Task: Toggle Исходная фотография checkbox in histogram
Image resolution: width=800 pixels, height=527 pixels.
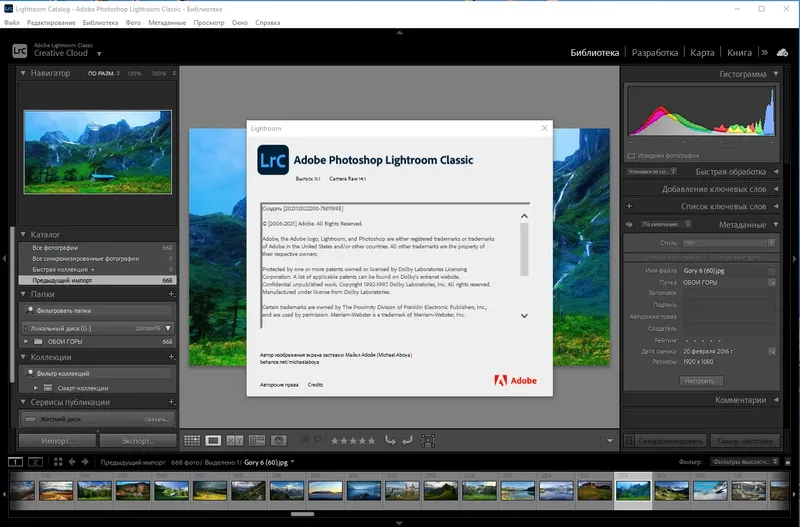Action: click(x=631, y=156)
